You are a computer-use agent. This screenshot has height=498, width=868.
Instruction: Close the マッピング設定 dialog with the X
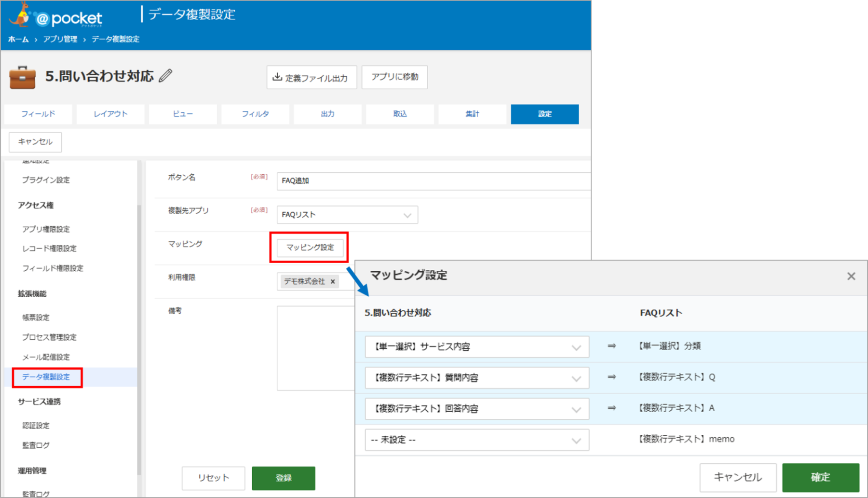coord(852,276)
